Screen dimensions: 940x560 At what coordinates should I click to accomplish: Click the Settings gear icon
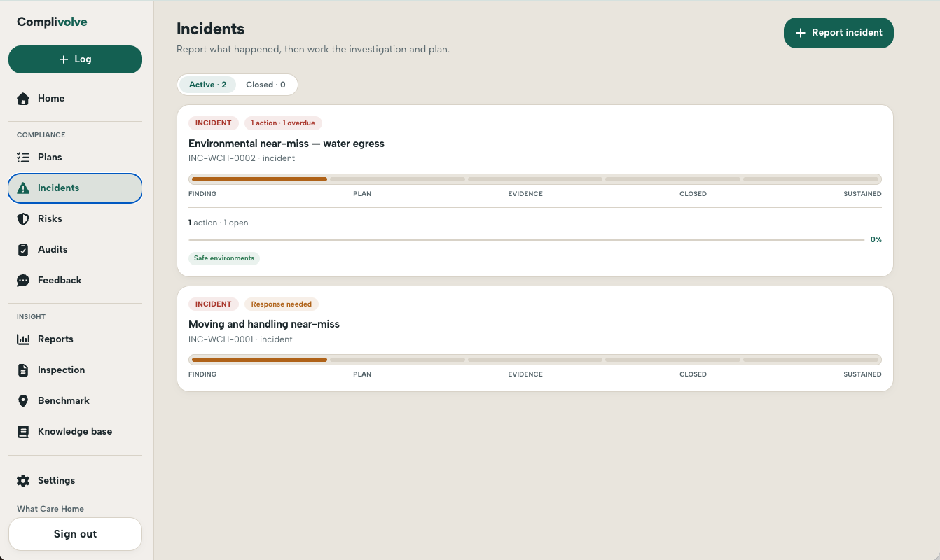23,481
